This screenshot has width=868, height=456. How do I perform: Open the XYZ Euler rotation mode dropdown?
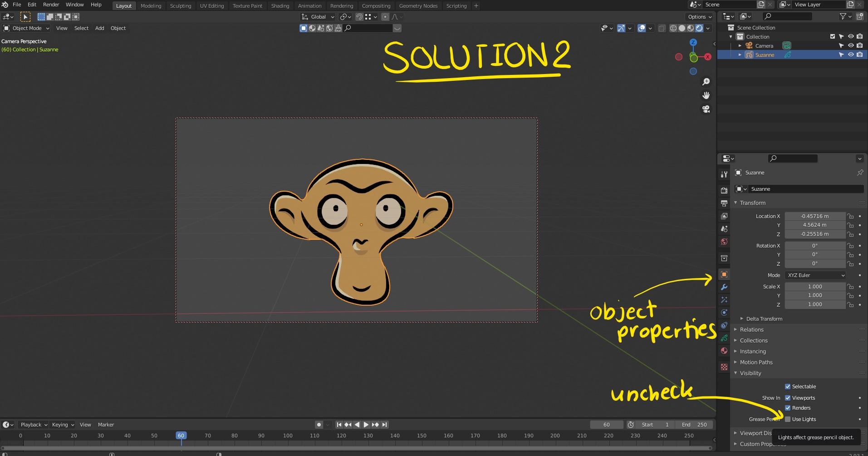coord(816,275)
